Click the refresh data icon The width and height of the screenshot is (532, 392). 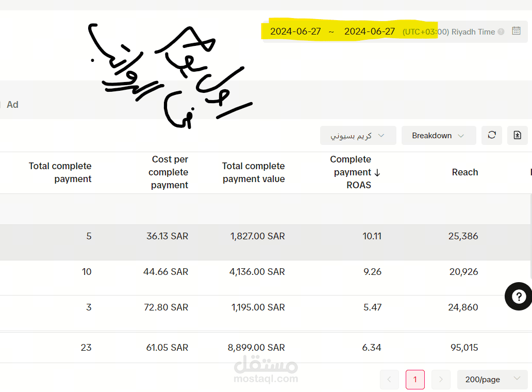[x=492, y=135]
